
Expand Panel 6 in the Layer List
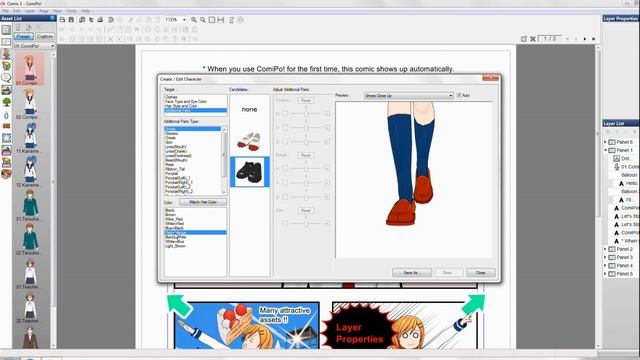click(x=605, y=142)
